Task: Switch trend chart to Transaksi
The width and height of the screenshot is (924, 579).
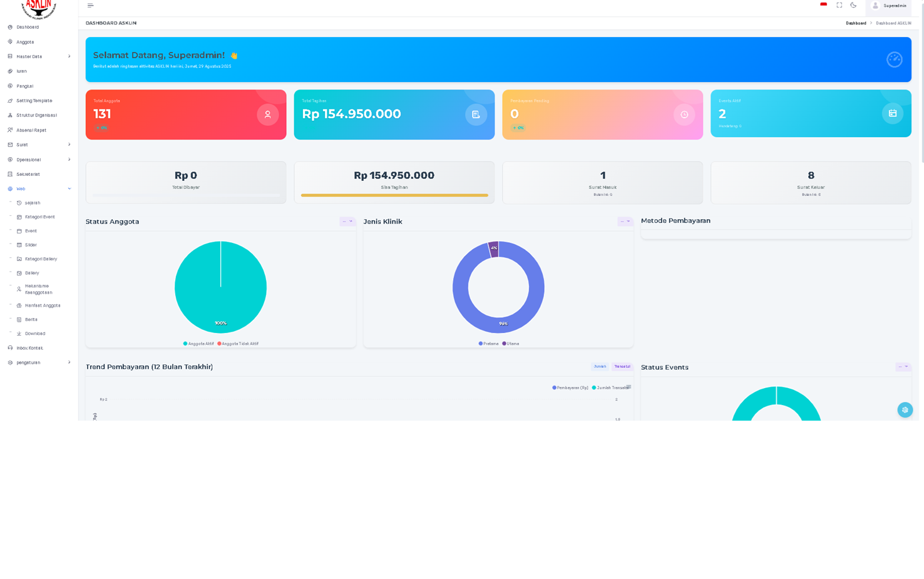Action: coord(622,367)
